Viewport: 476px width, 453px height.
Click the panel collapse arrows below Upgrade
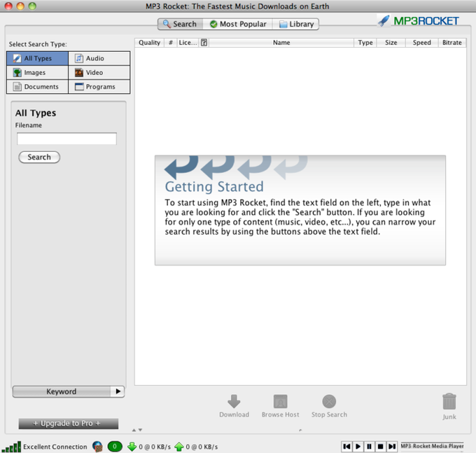[137, 430]
